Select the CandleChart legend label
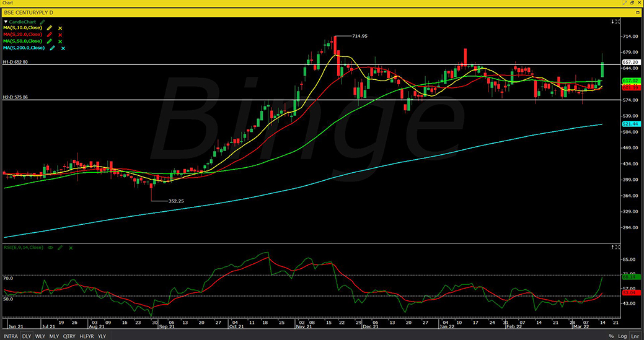Screen dimensions: 644x340 tap(24, 22)
